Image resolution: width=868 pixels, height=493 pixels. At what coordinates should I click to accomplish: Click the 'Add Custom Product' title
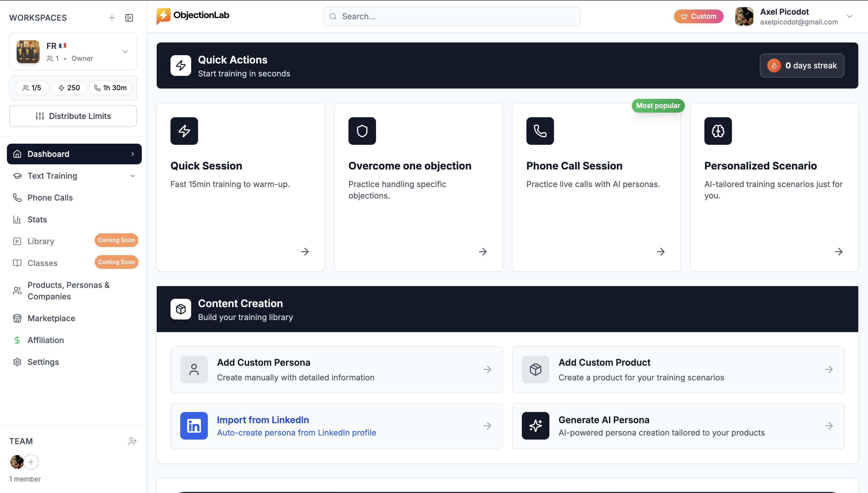click(604, 362)
